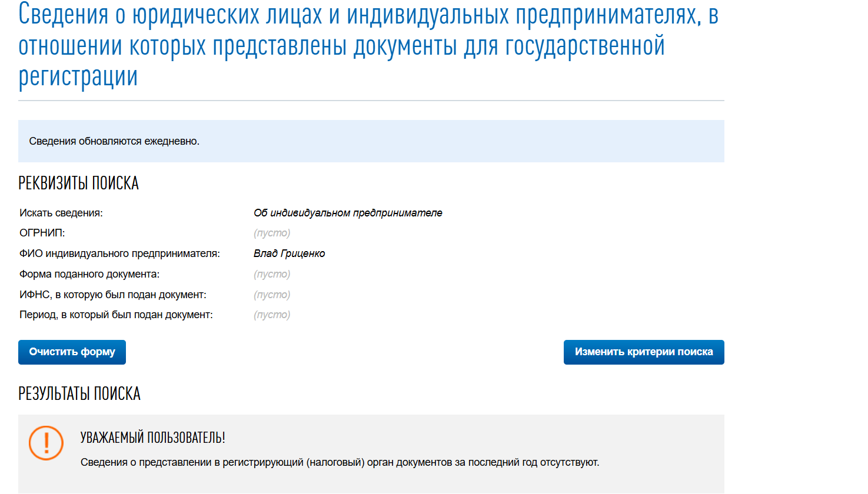Click the "(пусто)" value next to ОГРНИП
868x494 pixels.
pyautogui.click(x=272, y=233)
